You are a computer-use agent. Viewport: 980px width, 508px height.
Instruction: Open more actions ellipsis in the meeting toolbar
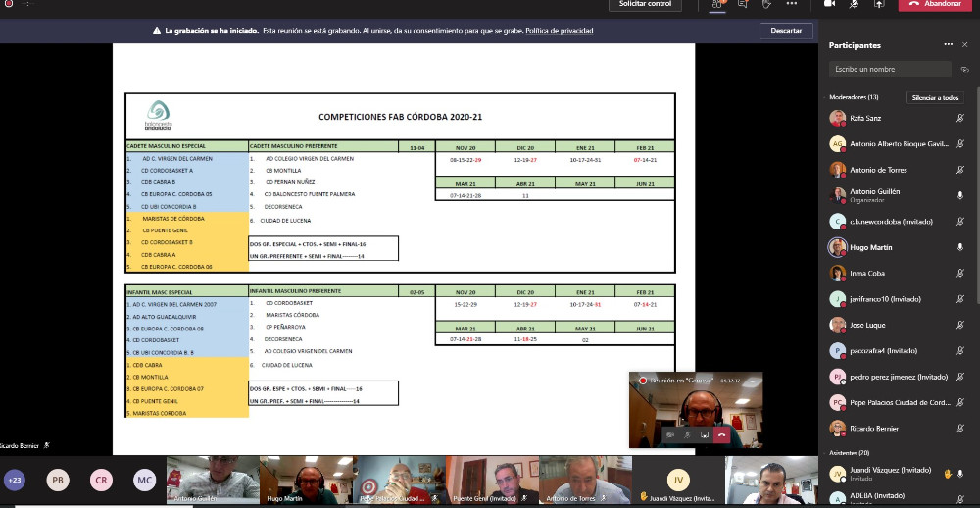(x=792, y=4)
